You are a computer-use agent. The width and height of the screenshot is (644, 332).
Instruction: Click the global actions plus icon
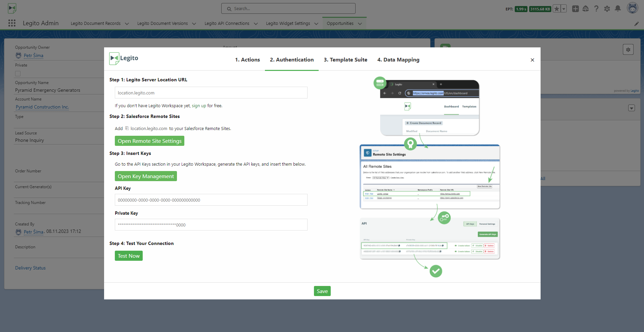[576, 9]
